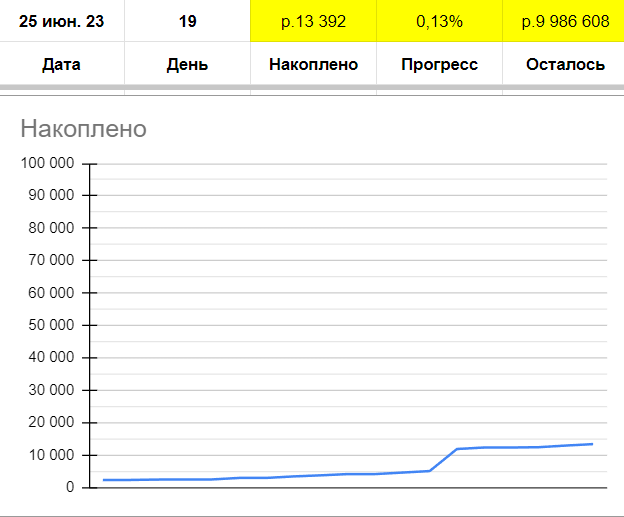Viewport: 624px width, 517px height.
Task: Click the '20 000' axis label
Action: coord(51,422)
